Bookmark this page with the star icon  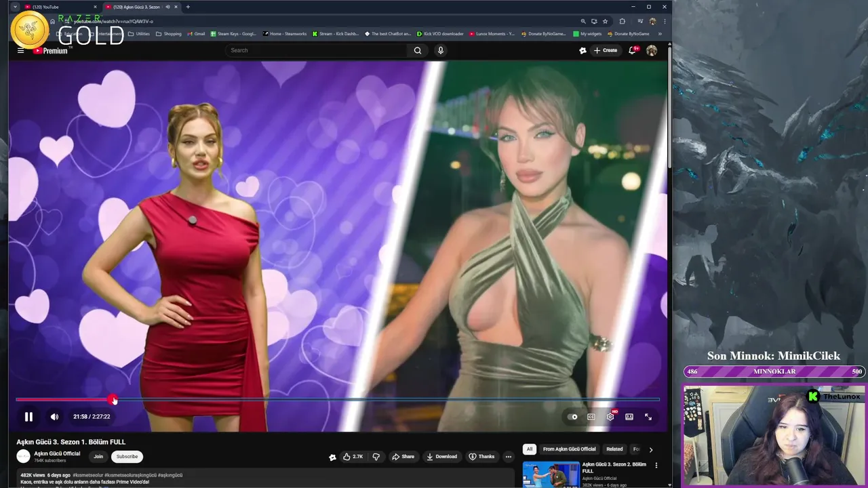pos(605,21)
